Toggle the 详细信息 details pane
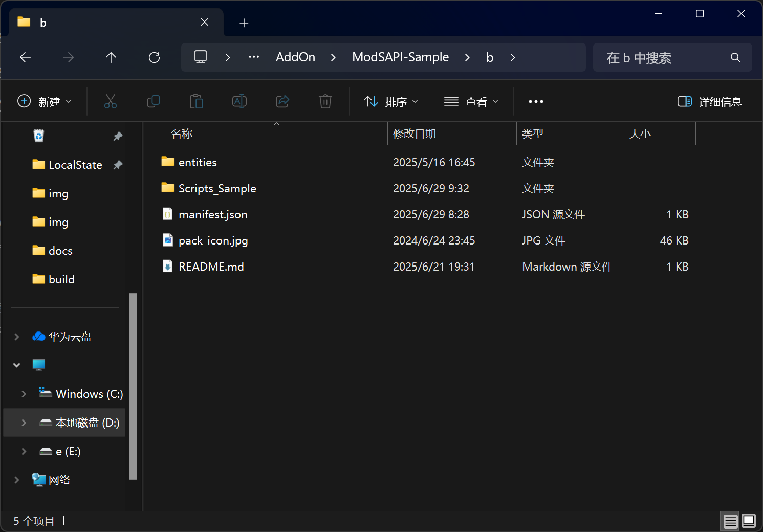763x532 pixels. tap(709, 102)
